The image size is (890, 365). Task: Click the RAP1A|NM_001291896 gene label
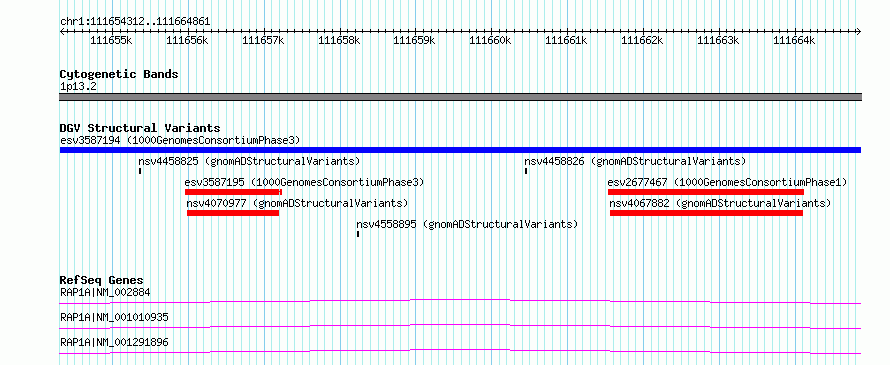coord(114,342)
